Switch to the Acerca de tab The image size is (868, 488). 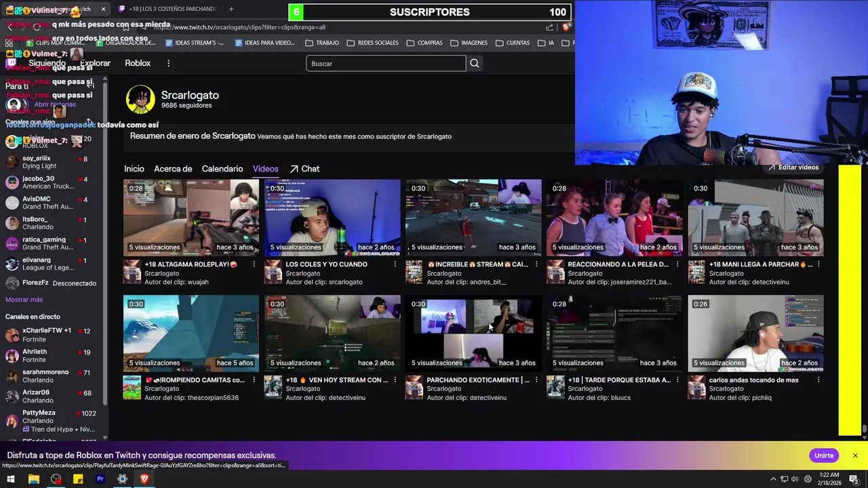(x=173, y=169)
